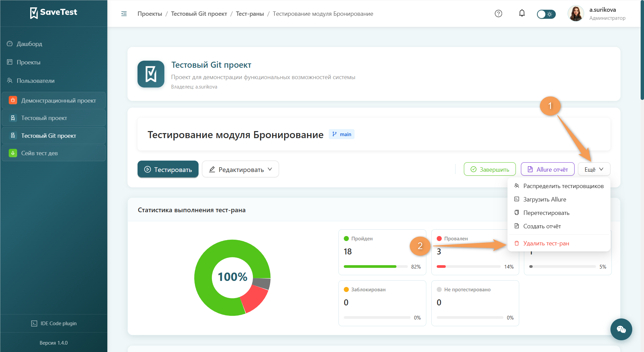
Task: Navigate to the Тестовый Git проект breadcrumb
Action: tap(199, 14)
